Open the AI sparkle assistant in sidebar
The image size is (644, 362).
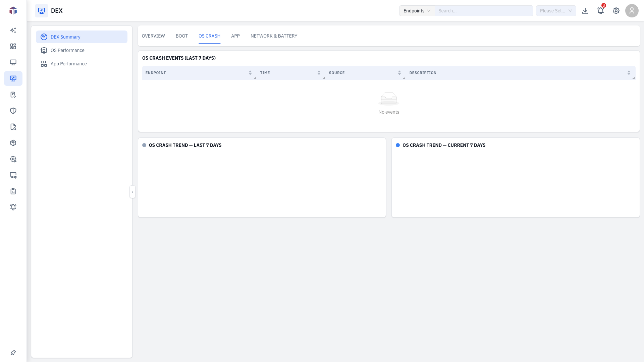click(13, 30)
